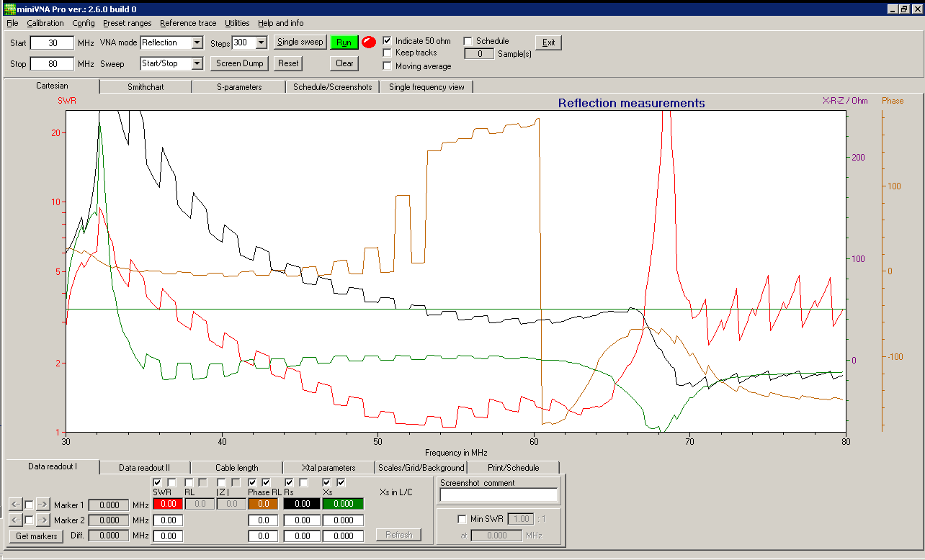Open the Sweep Start/Stop dropdown
Viewport: 925px width, 560px height.
click(197, 64)
